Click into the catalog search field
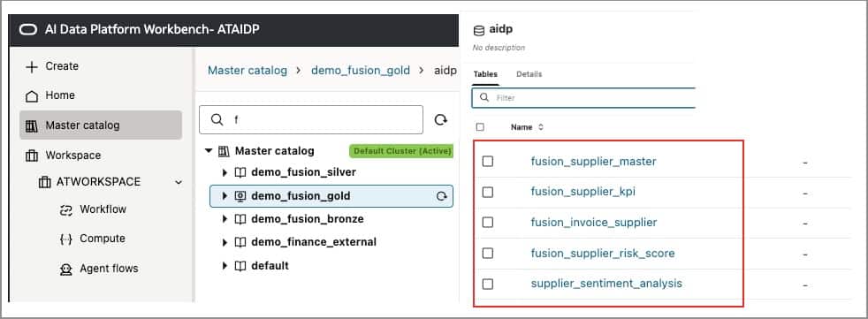The height and width of the screenshot is (319, 868). [311, 119]
